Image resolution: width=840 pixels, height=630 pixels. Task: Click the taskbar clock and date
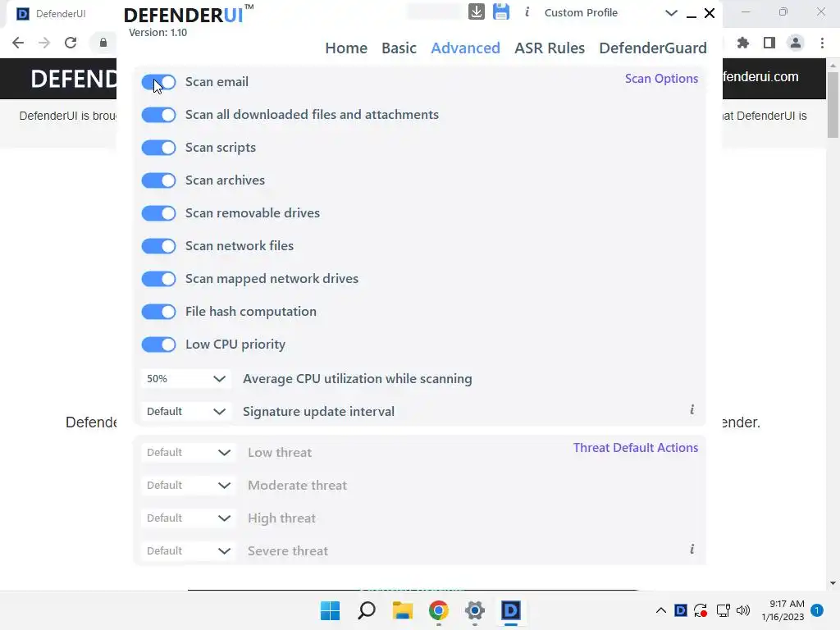click(783, 610)
